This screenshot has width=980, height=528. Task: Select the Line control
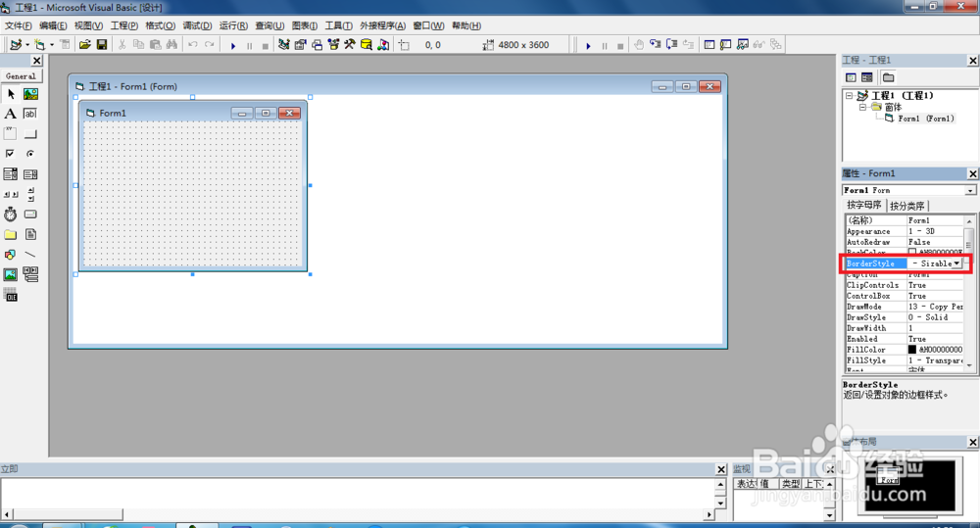30,255
